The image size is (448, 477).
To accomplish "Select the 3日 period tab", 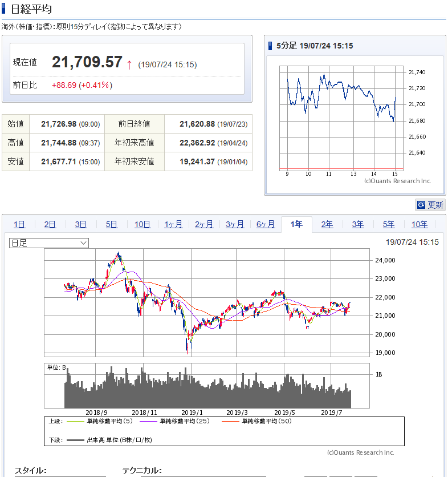I will (x=80, y=224).
